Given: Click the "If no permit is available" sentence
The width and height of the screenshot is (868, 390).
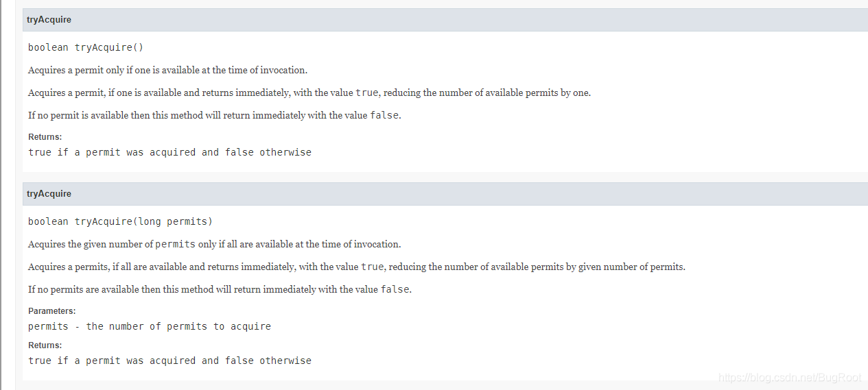Looking at the screenshot, I should (214, 115).
